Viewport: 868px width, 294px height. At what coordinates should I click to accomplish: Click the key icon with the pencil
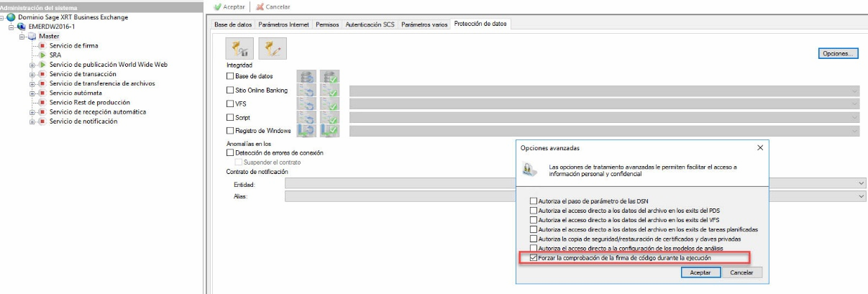coord(272,48)
